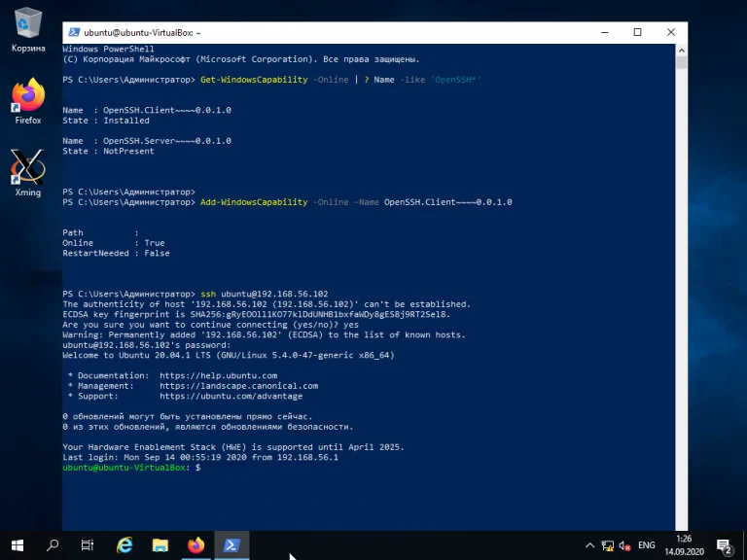The image size is (747, 560).
Task: Minimize the PowerShell window
Action: pyautogui.click(x=605, y=32)
